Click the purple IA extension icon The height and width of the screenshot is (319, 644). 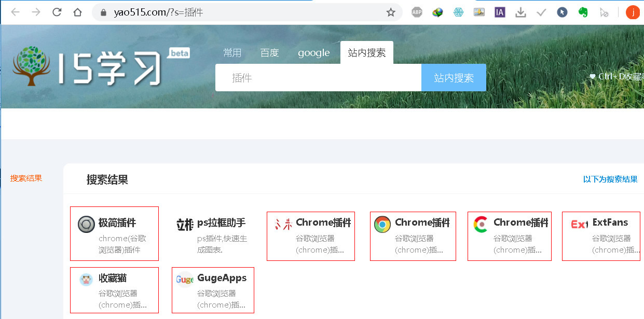tap(499, 12)
